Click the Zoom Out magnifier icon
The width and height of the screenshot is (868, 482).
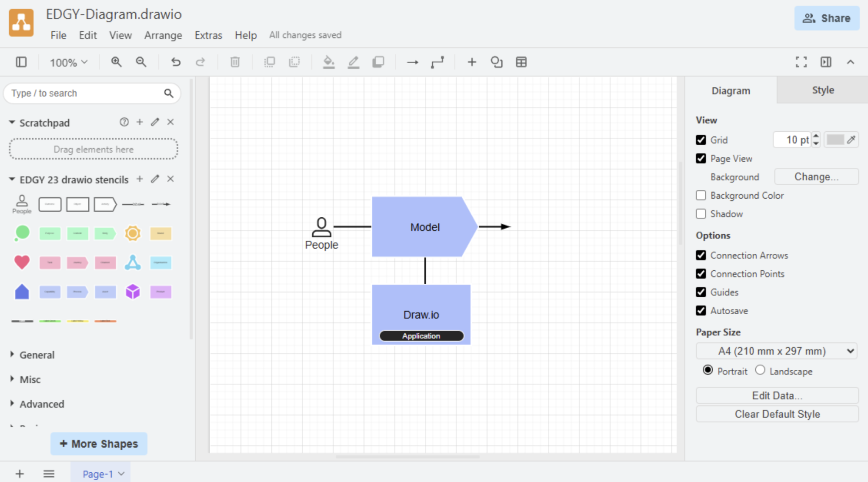(x=141, y=62)
